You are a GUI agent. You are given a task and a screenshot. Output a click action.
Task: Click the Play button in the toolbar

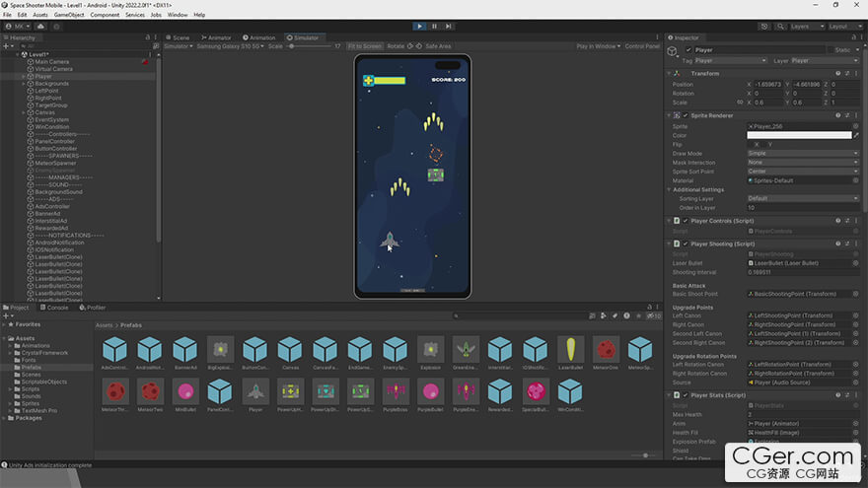420,26
